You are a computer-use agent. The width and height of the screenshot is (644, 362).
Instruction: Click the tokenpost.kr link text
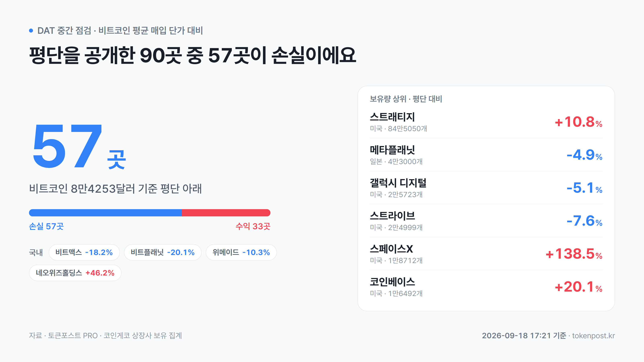pyautogui.click(x=593, y=335)
